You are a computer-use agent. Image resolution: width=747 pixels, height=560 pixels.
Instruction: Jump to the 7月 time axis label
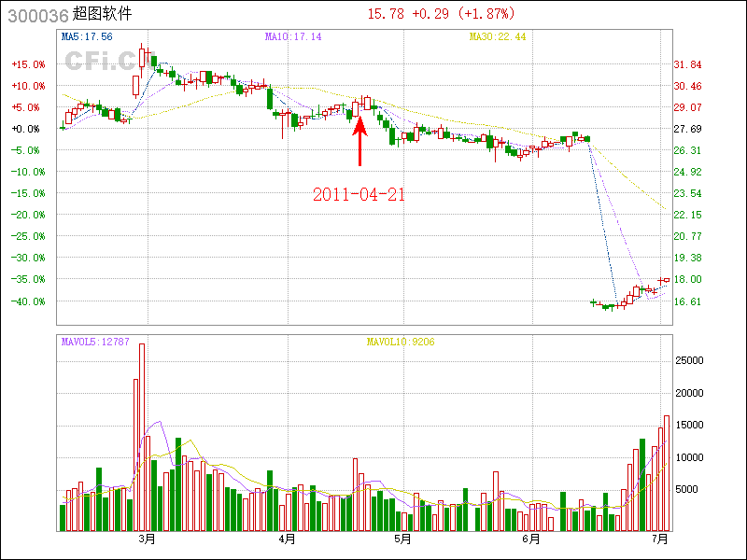[660, 539]
